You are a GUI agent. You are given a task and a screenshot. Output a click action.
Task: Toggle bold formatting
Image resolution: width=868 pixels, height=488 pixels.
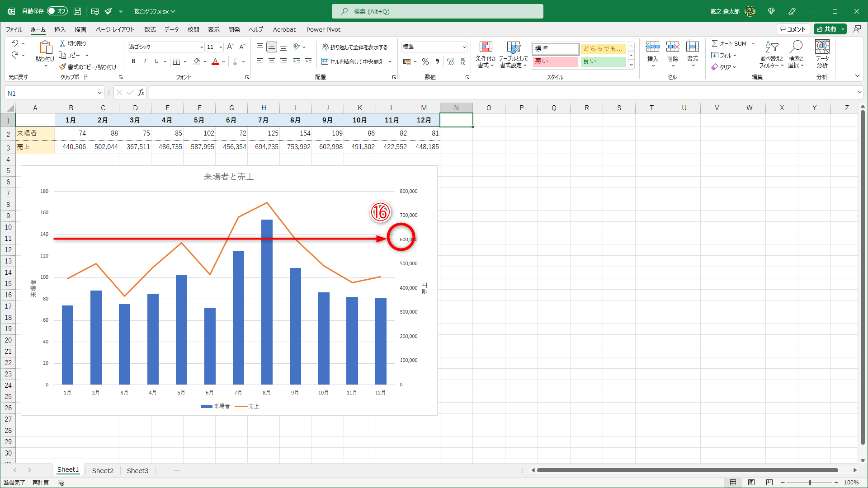[133, 61]
